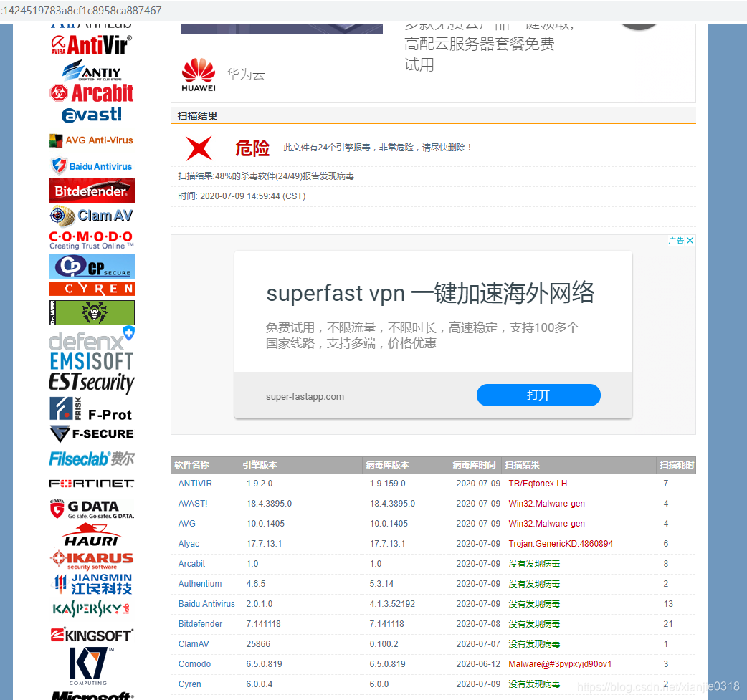This screenshot has width=747, height=700.
Task: Select the Comodo logo
Action: coord(92,241)
